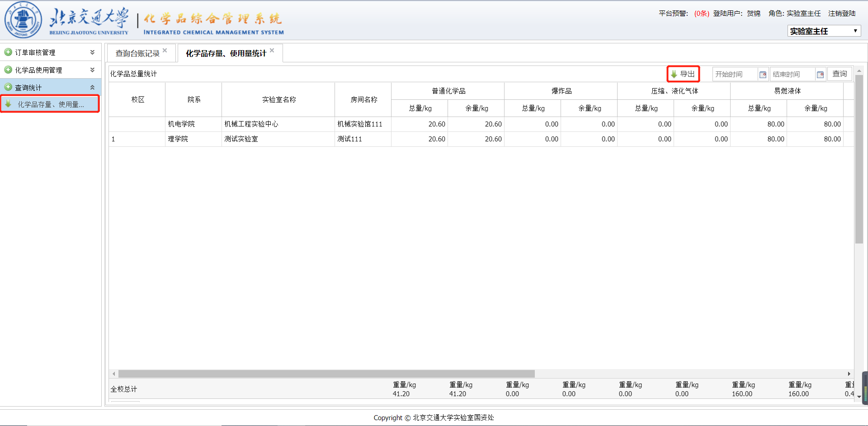Click the green plus icon beside 查询统计
The width and height of the screenshot is (868, 426).
[x=8, y=87]
